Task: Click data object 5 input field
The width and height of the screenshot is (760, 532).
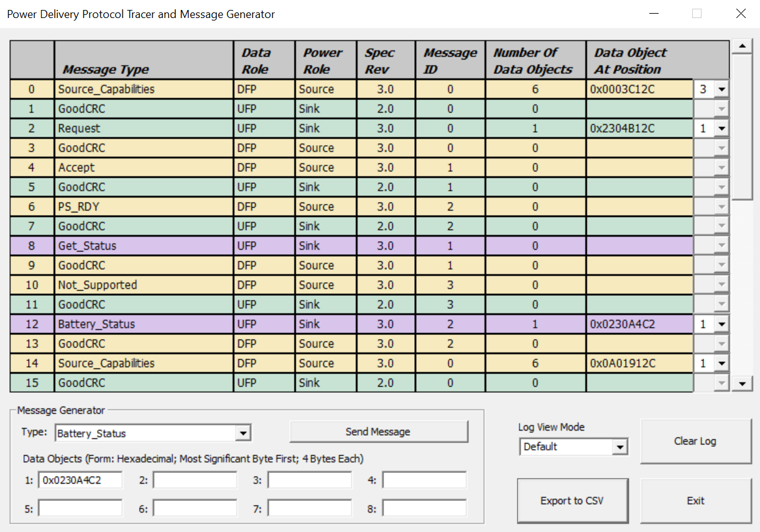Action: [x=80, y=508]
